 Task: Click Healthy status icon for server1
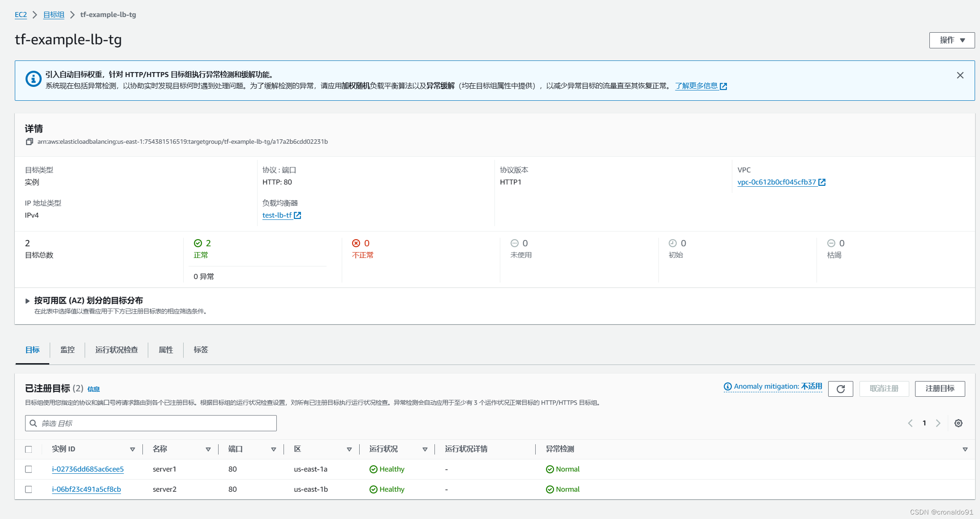point(374,469)
